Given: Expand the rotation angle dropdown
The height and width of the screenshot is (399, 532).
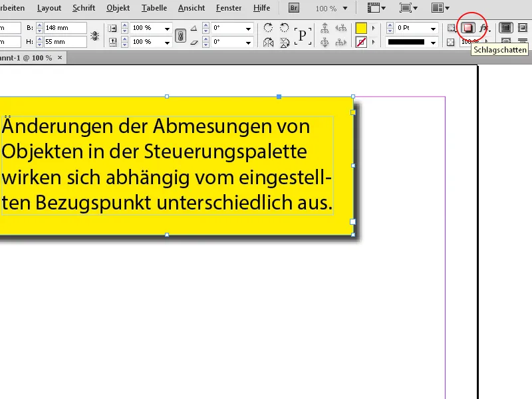Looking at the screenshot, I should click(248, 29).
